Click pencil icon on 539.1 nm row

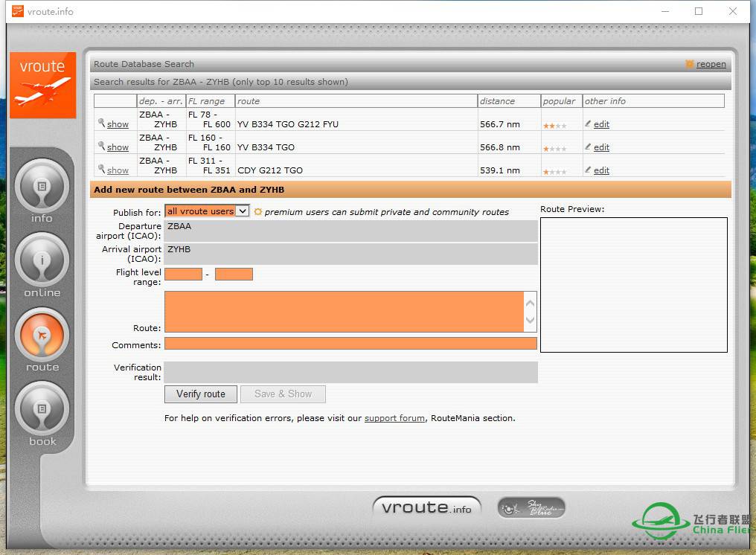(x=588, y=170)
